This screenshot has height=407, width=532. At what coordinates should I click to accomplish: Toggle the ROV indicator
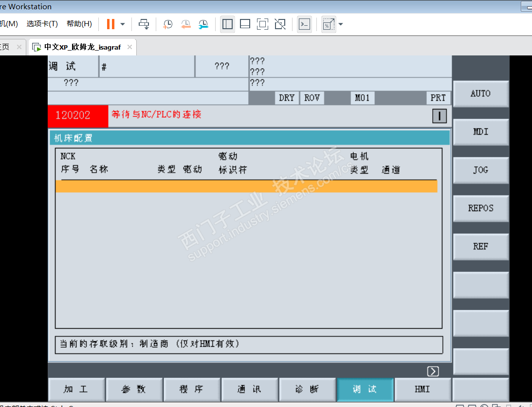(x=312, y=98)
